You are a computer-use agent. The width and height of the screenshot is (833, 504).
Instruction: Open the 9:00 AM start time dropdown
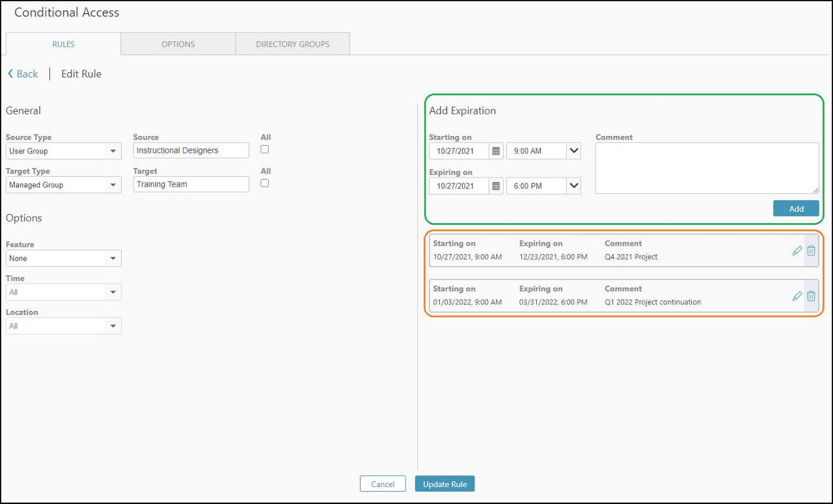pyautogui.click(x=573, y=151)
